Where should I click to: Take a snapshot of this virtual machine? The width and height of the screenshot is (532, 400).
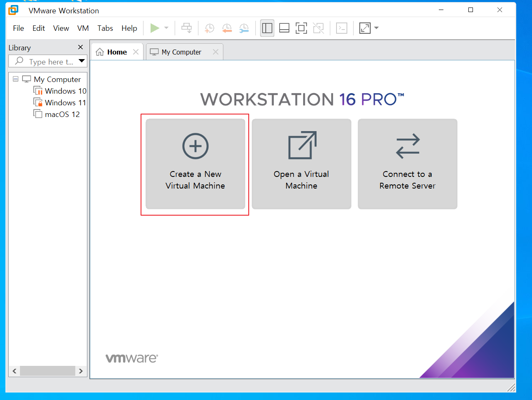click(x=210, y=28)
